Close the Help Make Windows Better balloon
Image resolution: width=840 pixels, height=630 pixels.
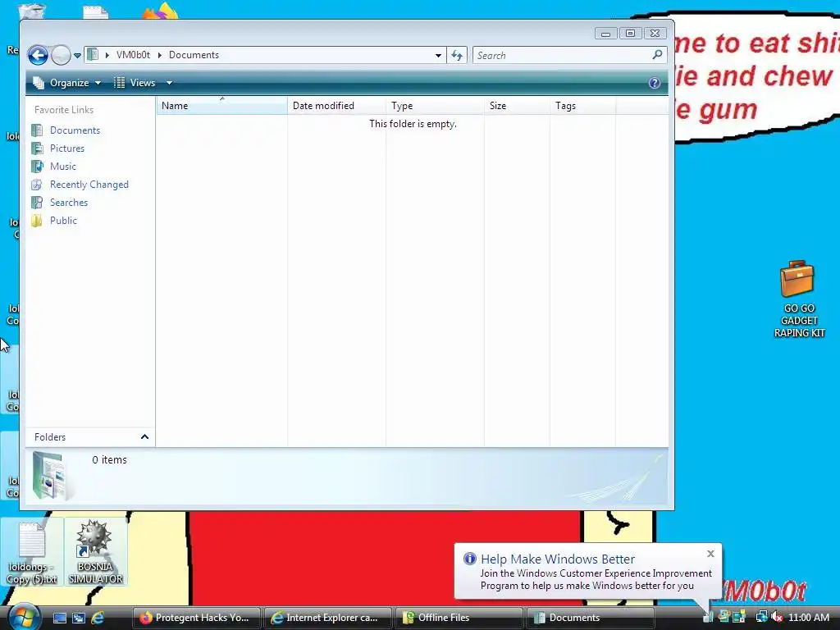(x=710, y=554)
